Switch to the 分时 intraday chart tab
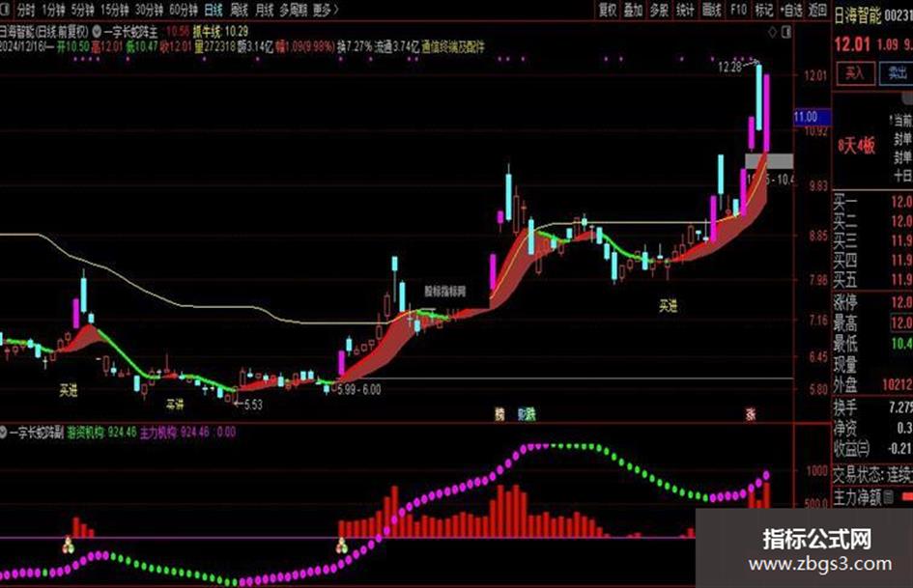913x588 pixels. point(26,10)
